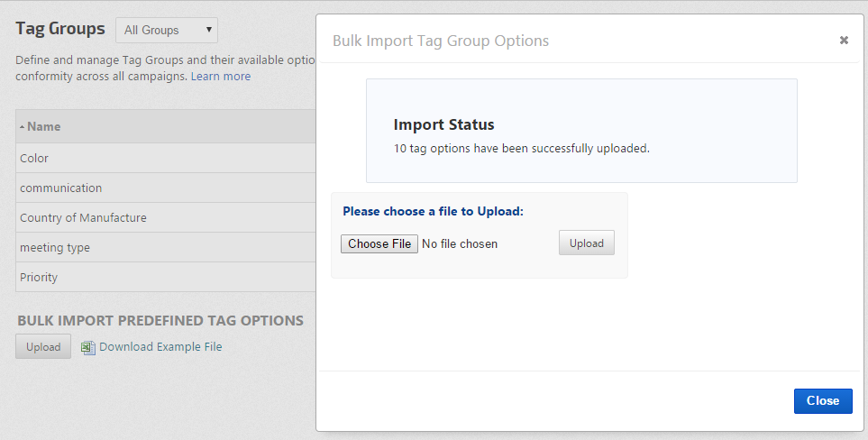Click Upload inside the import dialog

coord(587,243)
